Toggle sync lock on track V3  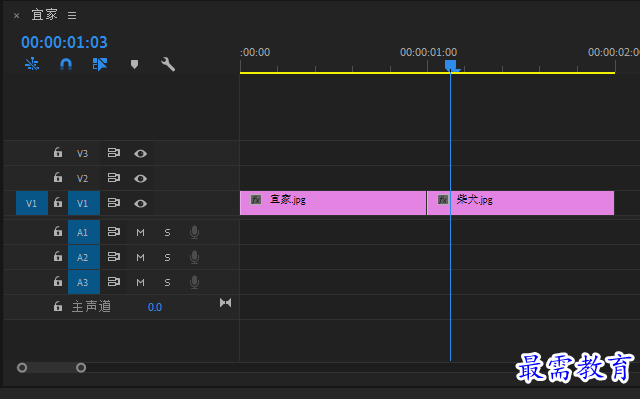(113, 153)
